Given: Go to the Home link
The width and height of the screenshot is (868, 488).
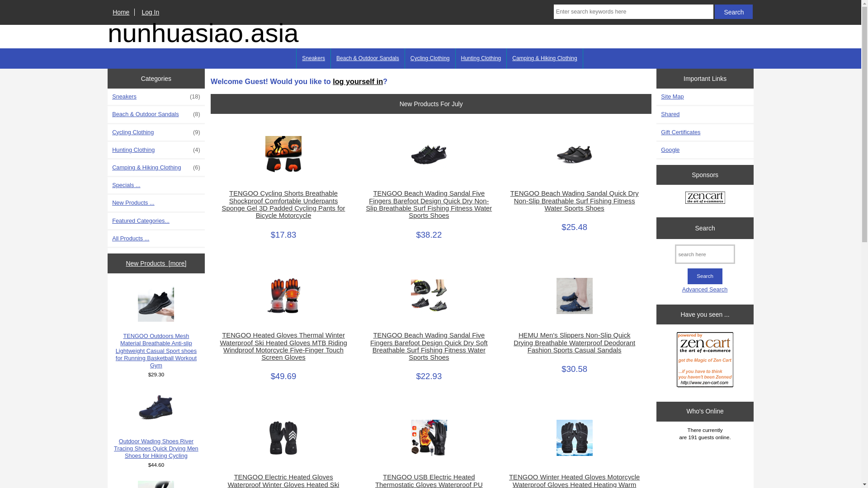Looking at the screenshot, I should (x=121, y=12).
